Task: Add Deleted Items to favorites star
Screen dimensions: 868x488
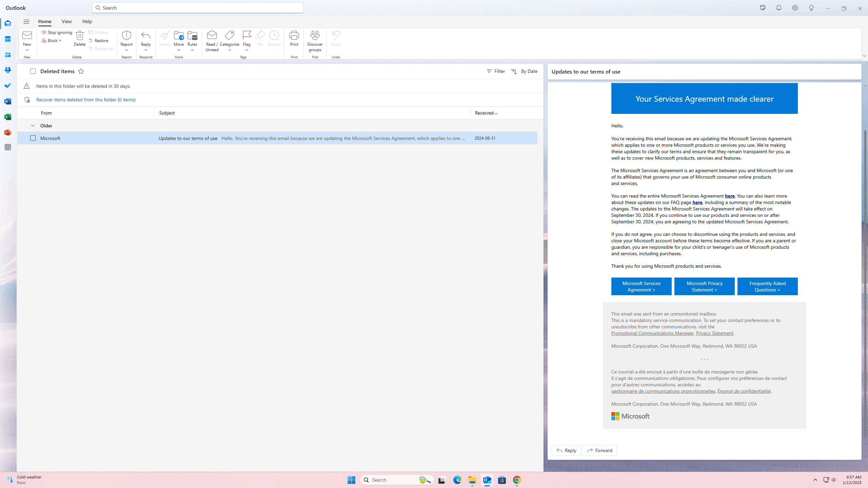Action: pyautogui.click(x=81, y=71)
